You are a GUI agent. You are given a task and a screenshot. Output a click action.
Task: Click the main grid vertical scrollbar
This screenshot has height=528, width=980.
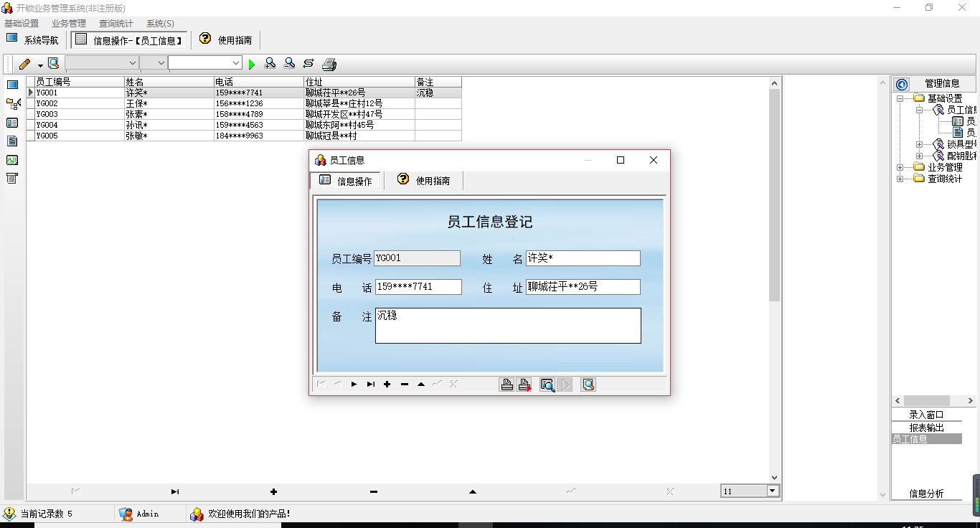click(774, 280)
